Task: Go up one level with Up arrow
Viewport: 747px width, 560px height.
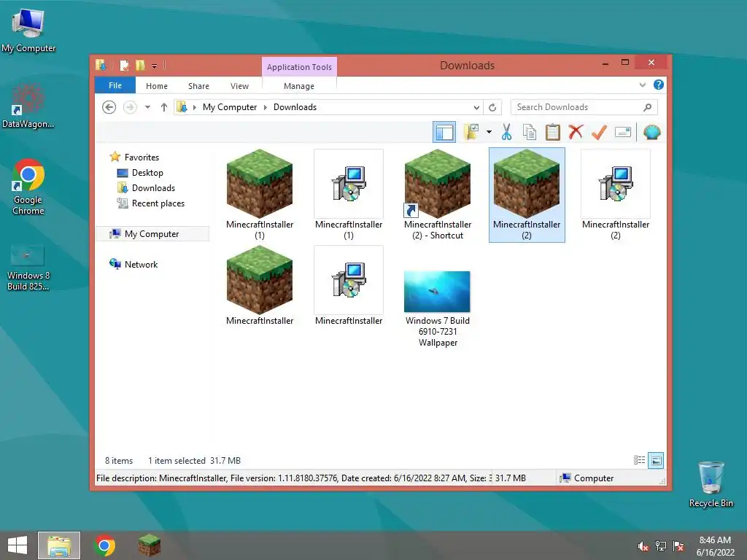Action: (x=164, y=107)
